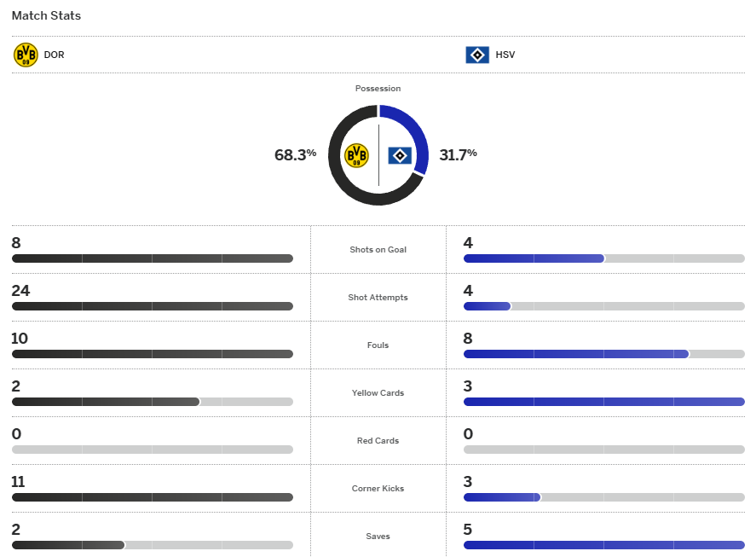
Task: Click Dortmund's Shots on Goal bar
Action: click(152, 258)
